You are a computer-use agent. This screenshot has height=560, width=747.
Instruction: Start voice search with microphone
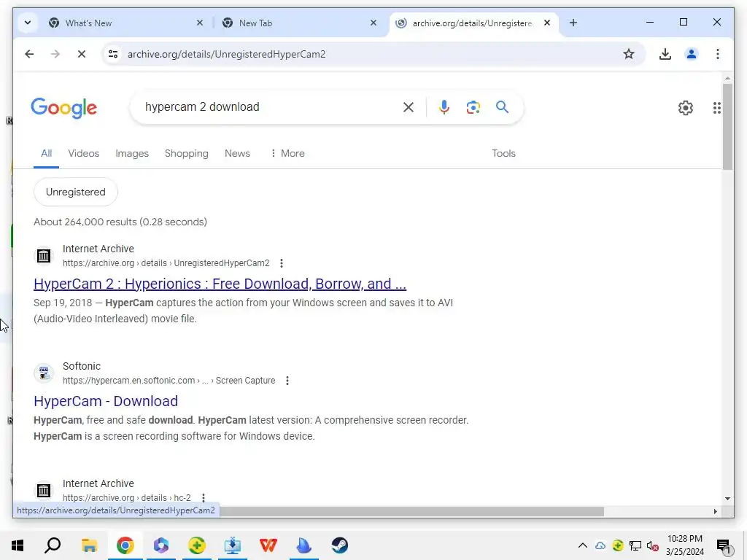pos(444,107)
